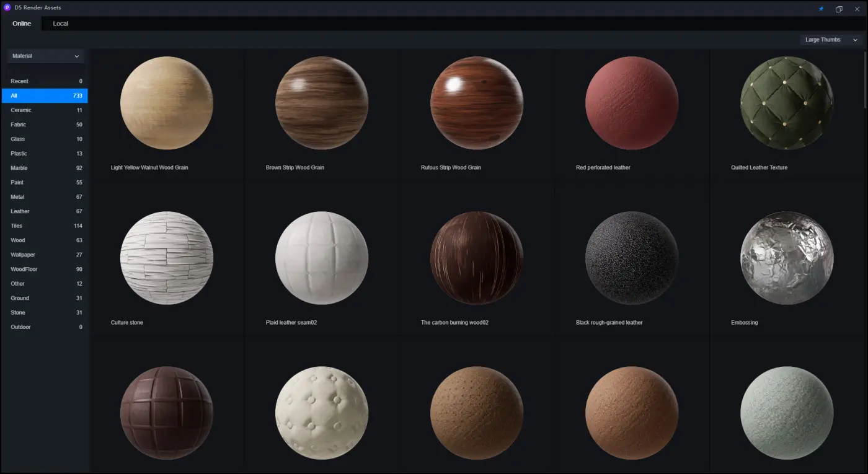868x474 pixels.
Task: Show Stone materials
Action: (x=45, y=312)
